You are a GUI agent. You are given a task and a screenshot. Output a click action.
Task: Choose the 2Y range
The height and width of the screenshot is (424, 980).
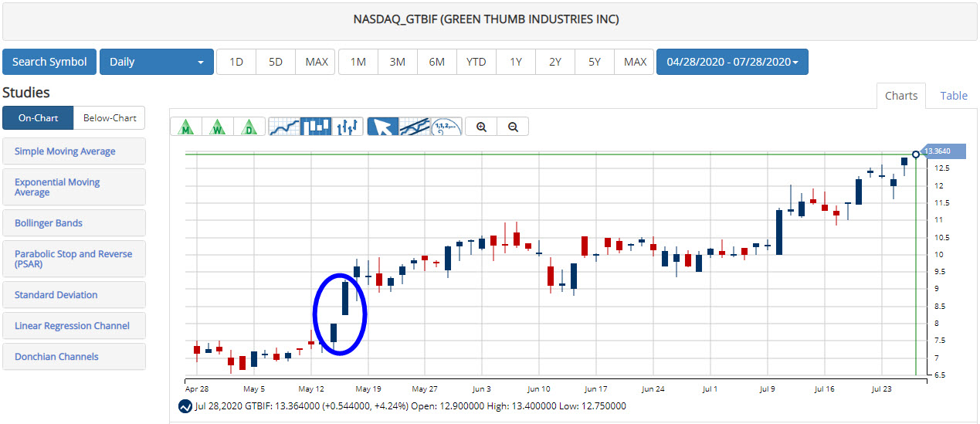point(555,62)
